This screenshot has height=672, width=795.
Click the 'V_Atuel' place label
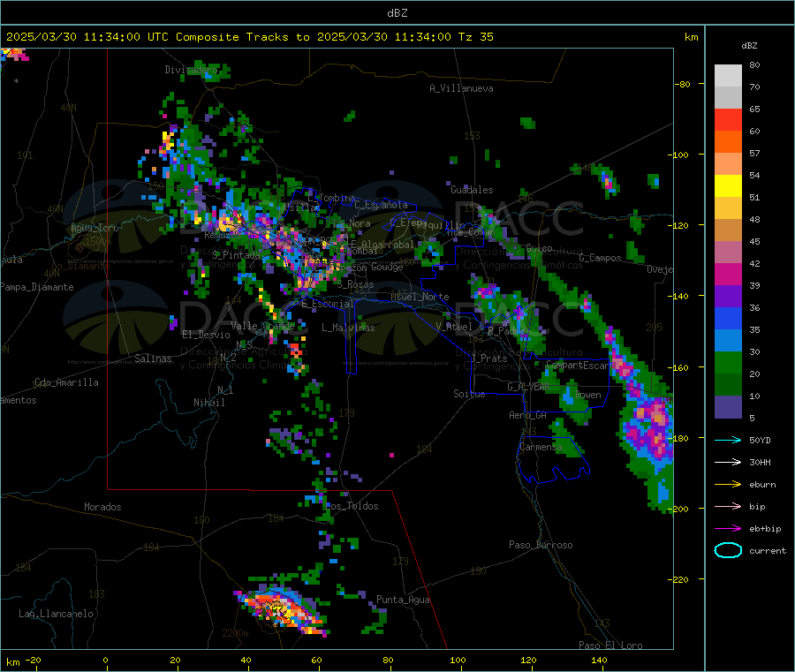[454, 327]
